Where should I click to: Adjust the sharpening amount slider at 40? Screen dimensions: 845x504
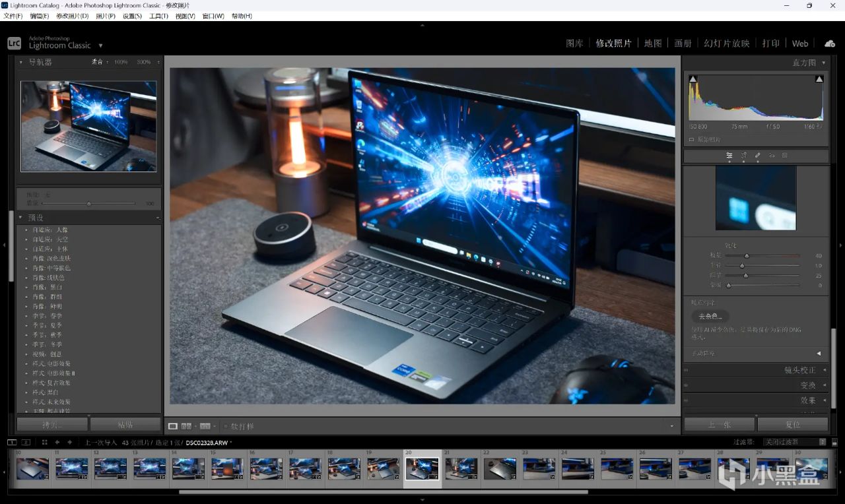pos(747,256)
